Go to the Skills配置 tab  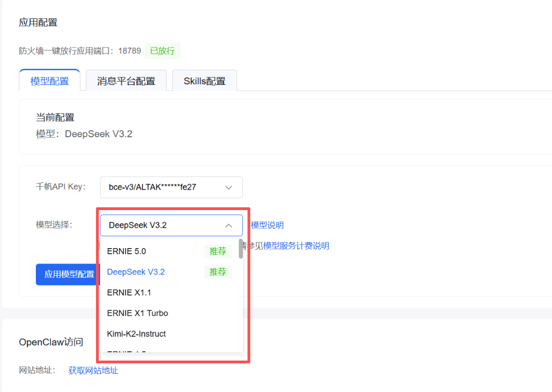tap(204, 81)
